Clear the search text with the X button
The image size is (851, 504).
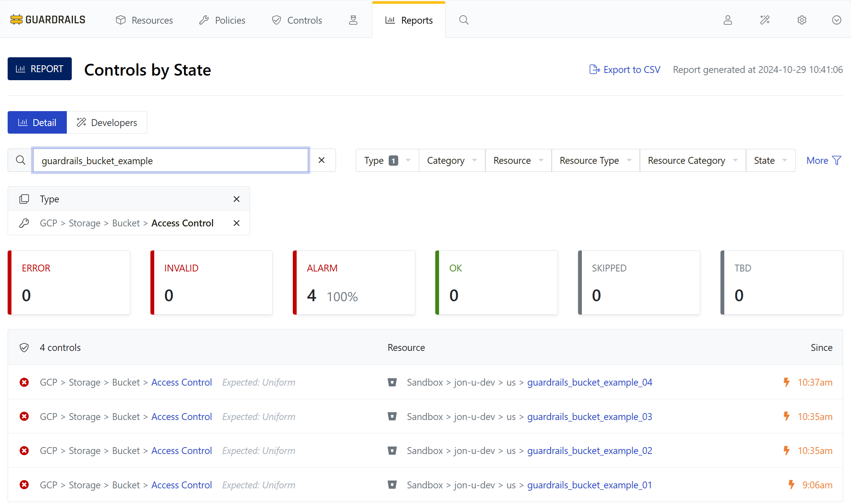(x=321, y=160)
